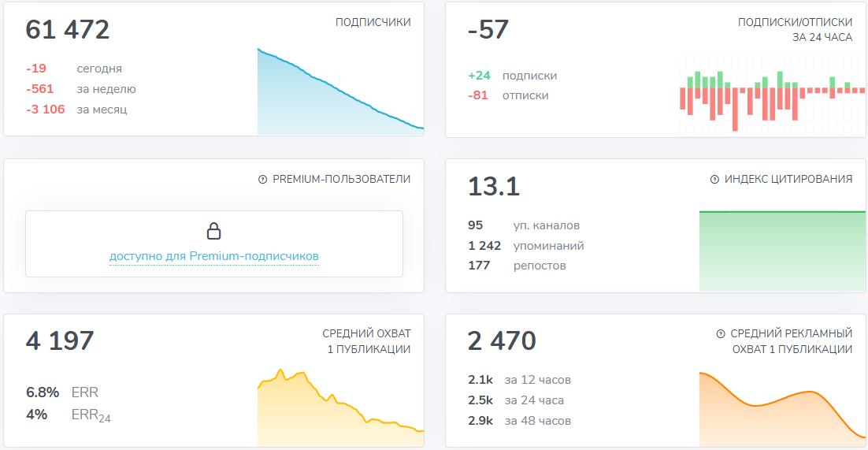868x450 pixels.
Task: Select the '-81' отписки value
Action: pos(478,95)
